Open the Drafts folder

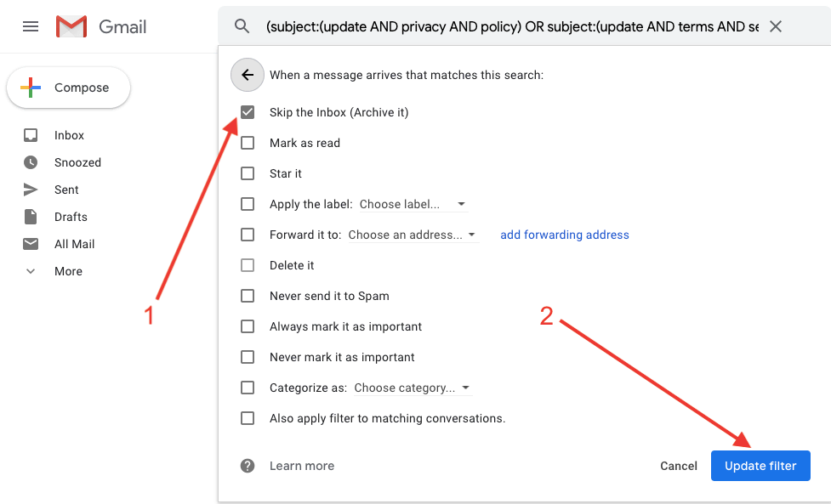[71, 217]
